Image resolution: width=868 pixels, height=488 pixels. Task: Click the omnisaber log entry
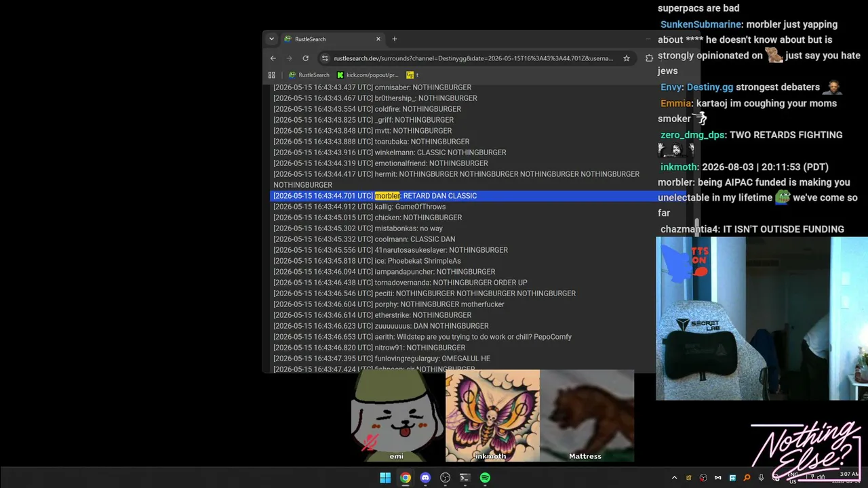[372, 87]
